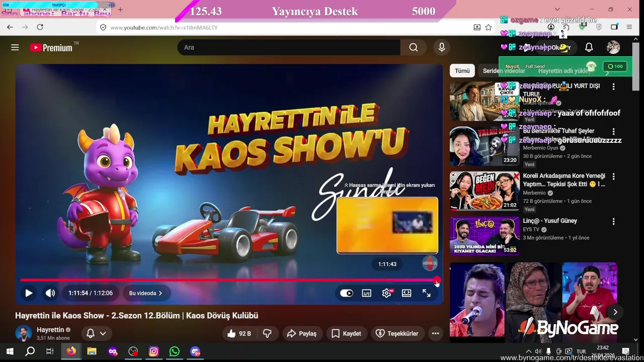Open Instagram from taskbar
Image resolution: width=644 pixels, height=362 pixels.
(154, 351)
